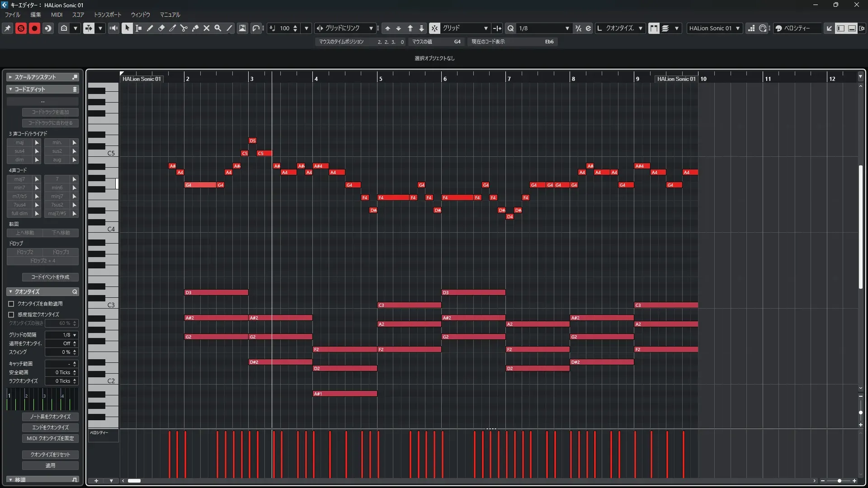Toggle acoustic feedback speaker icon
This screenshot has height=488, width=868.
[x=113, y=28]
